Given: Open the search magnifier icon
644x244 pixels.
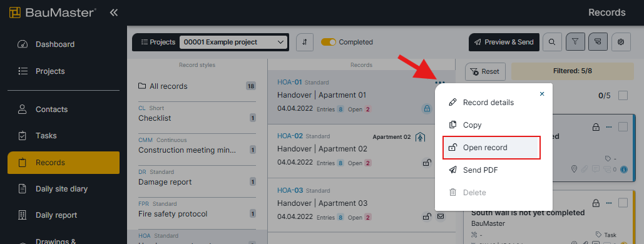Looking at the screenshot, I should 552,42.
